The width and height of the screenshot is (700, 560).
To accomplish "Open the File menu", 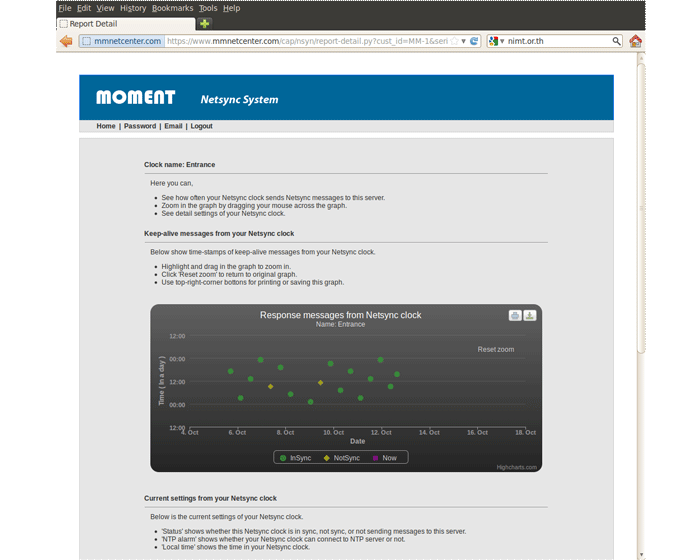I will pos(65,8).
